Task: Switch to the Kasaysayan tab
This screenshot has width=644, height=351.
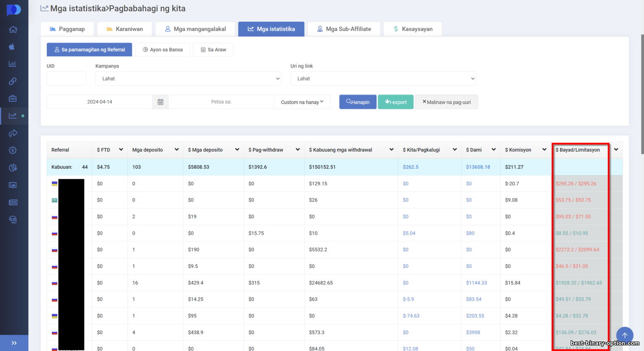Action: click(413, 29)
